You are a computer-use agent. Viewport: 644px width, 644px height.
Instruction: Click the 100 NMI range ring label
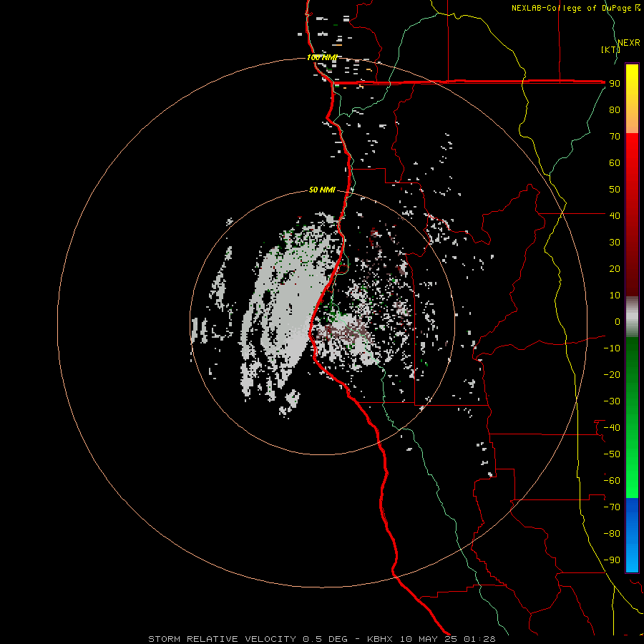322,57
